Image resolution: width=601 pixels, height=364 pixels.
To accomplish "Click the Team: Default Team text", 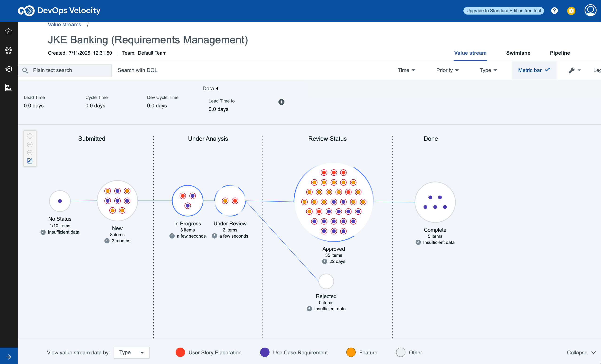I will pos(144,53).
